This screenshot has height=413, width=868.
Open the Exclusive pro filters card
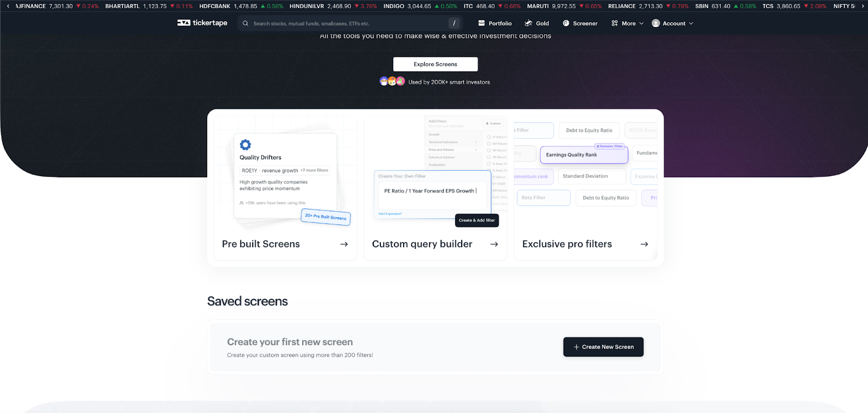[585, 188]
